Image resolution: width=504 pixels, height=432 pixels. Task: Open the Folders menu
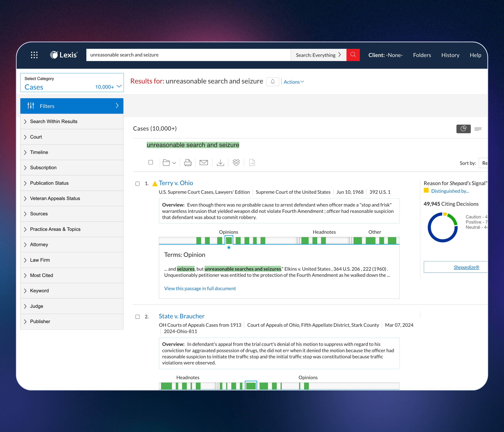(x=422, y=55)
